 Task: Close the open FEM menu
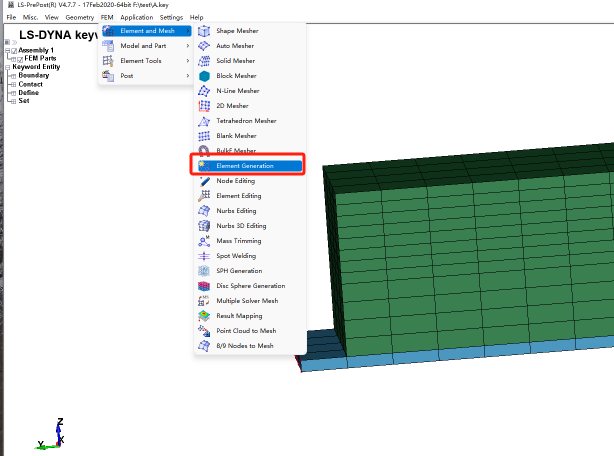pos(107,17)
